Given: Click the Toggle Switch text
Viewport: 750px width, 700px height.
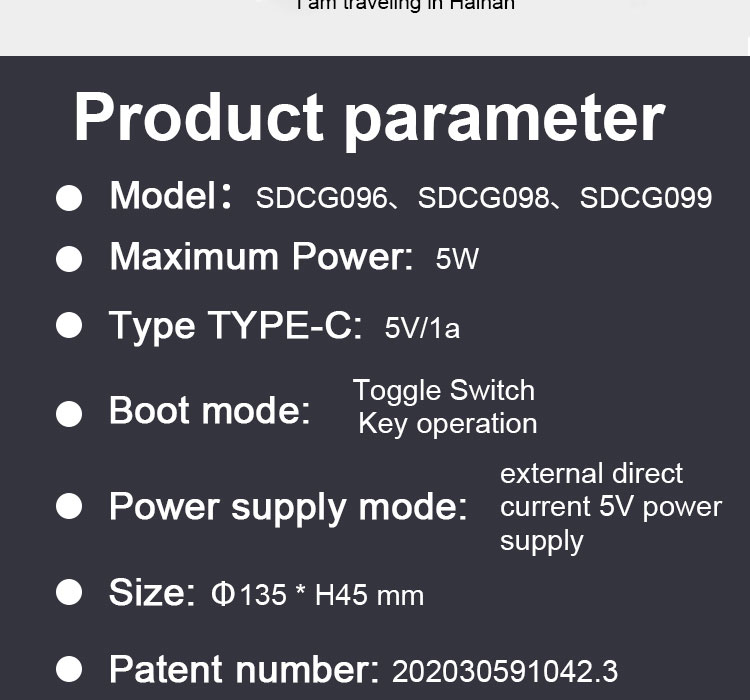Looking at the screenshot, I should coord(443,390).
